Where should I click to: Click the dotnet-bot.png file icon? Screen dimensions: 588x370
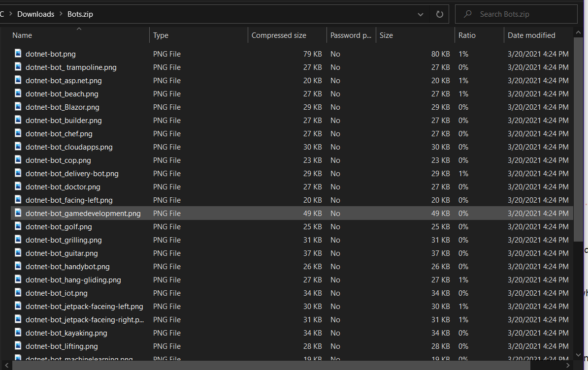18,53
